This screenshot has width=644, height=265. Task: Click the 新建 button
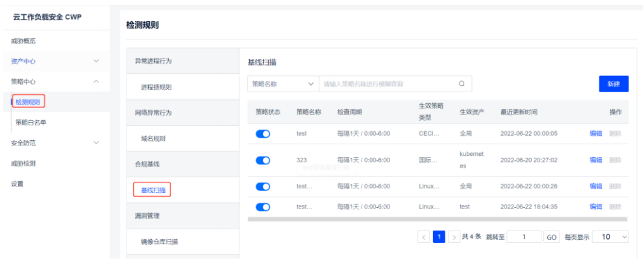[x=613, y=84]
